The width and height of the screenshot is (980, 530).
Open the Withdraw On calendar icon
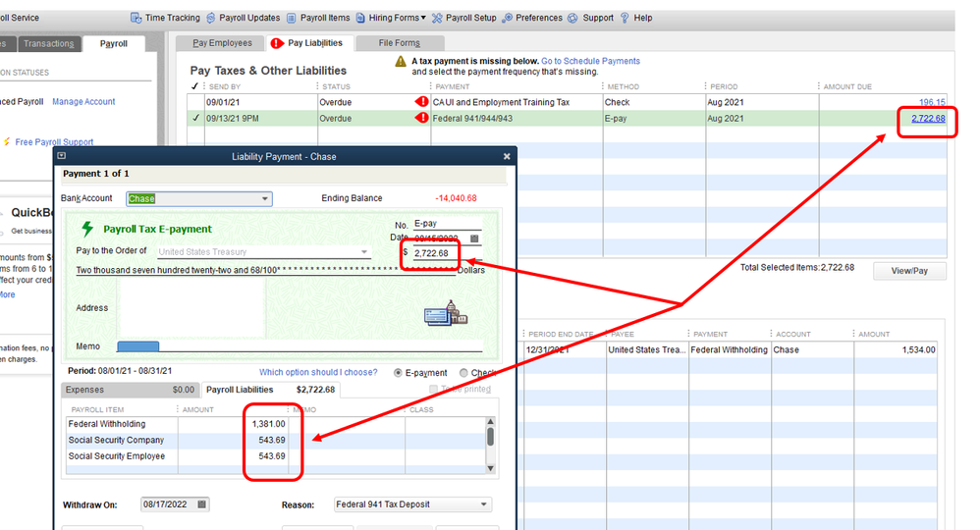[x=202, y=504]
